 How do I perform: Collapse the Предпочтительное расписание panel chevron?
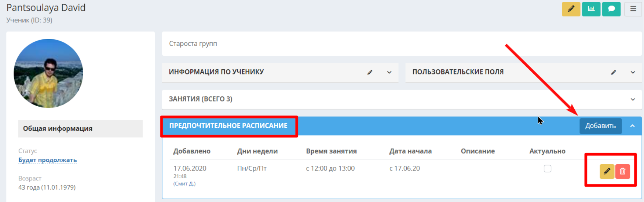(632, 126)
